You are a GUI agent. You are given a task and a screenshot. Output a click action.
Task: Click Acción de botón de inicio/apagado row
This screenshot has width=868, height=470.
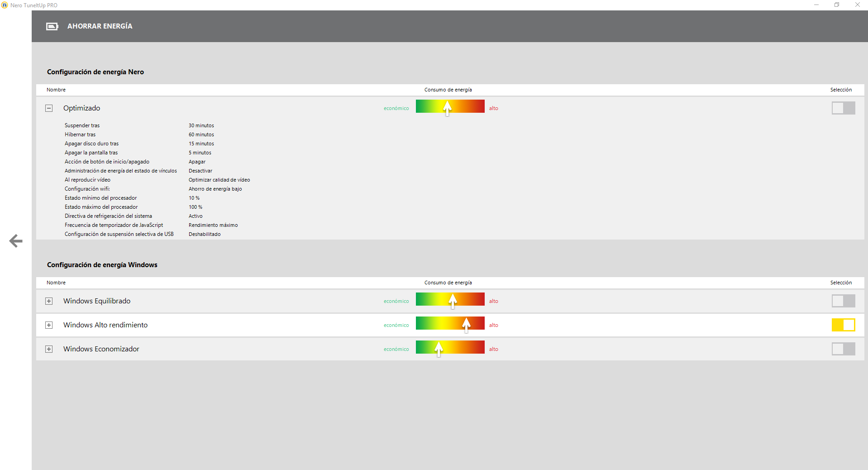(135, 162)
